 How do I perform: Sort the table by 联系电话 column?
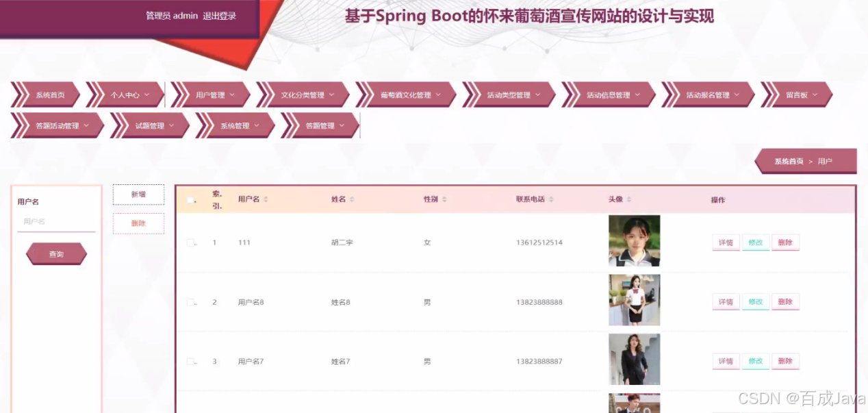[551, 199]
